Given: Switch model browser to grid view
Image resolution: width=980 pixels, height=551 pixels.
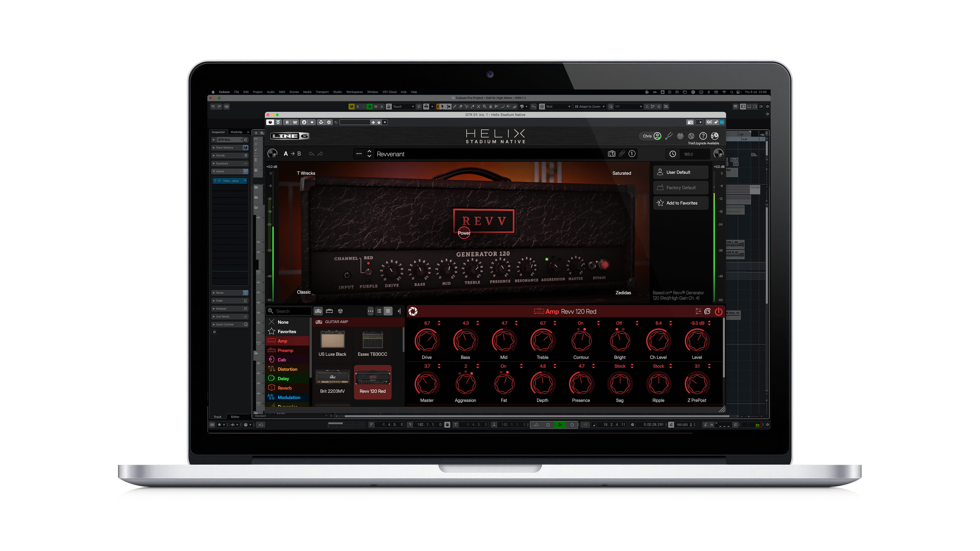Looking at the screenshot, I should click(388, 311).
